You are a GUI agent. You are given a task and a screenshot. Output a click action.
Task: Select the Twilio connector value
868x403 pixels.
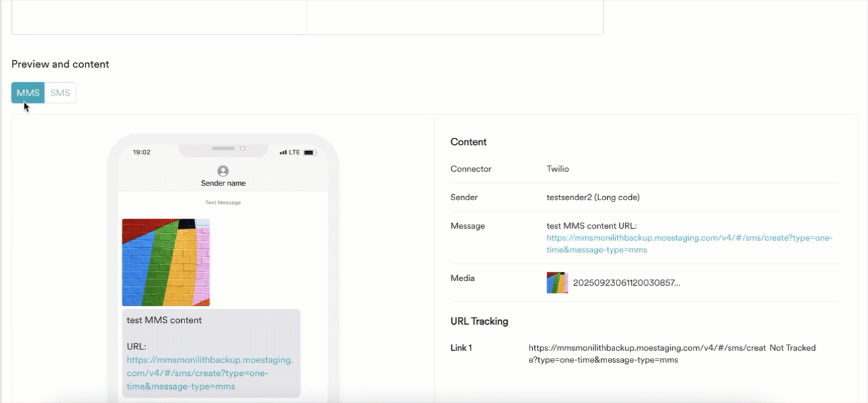click(558, 168)
